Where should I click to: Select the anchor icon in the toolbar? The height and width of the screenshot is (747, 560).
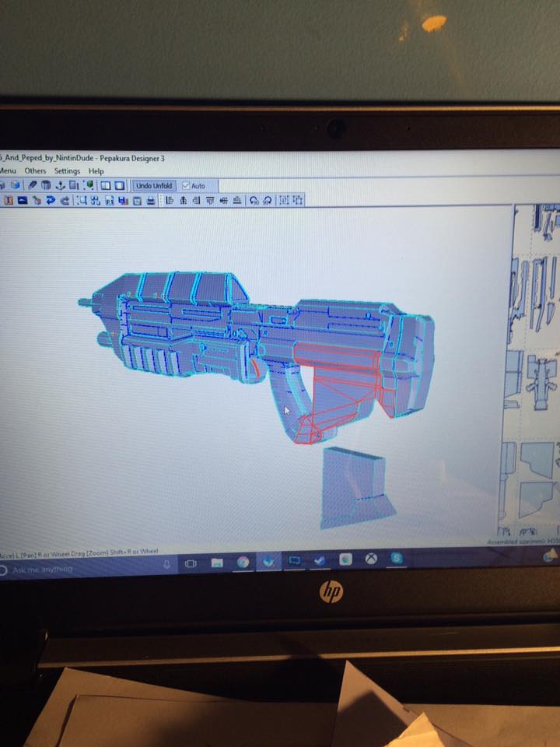point(61,185)
